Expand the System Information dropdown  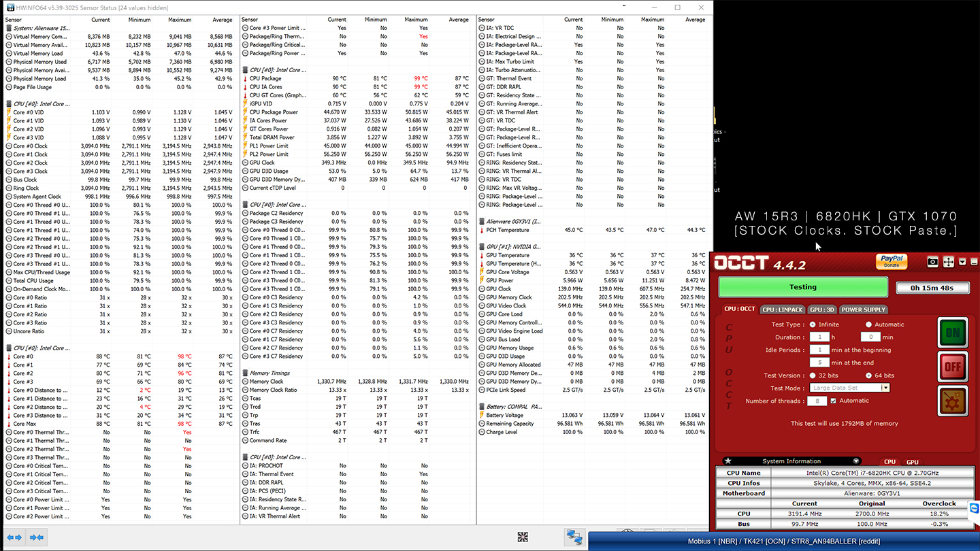pos(856,461)
